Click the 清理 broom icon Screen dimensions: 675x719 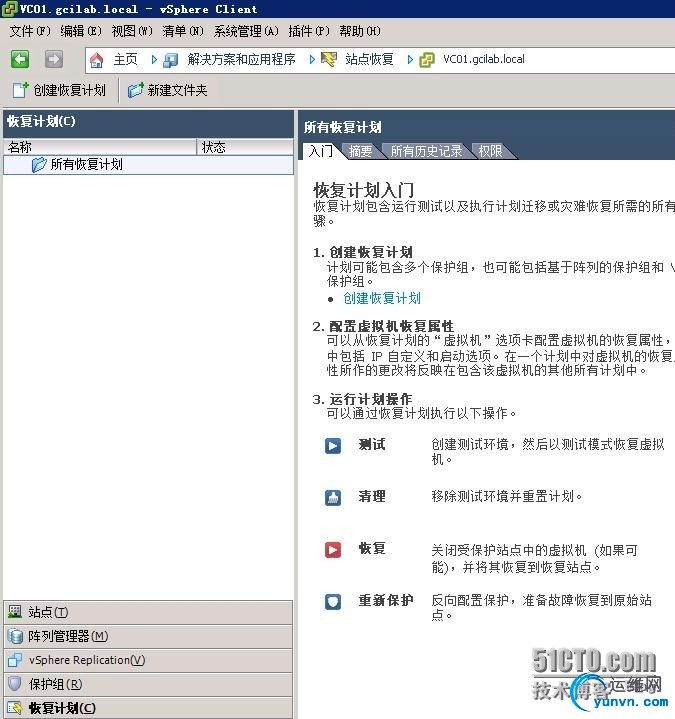tap(333, 498)
